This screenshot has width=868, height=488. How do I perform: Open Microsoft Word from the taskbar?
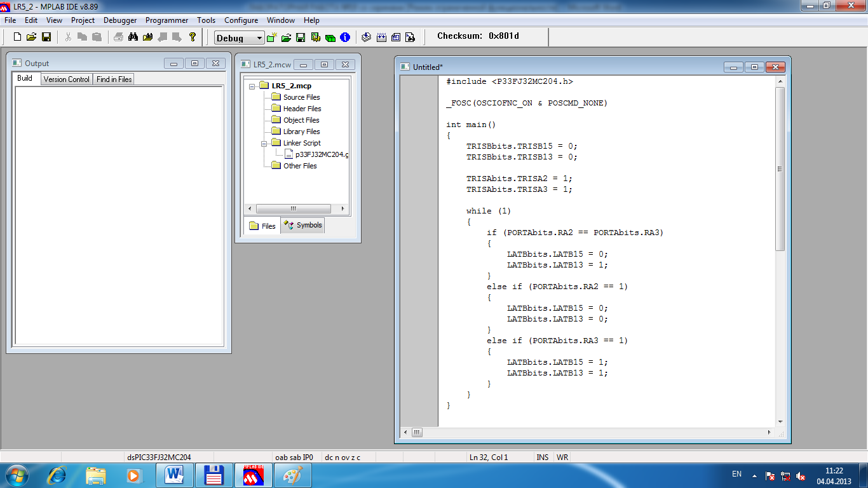point(173,475)
